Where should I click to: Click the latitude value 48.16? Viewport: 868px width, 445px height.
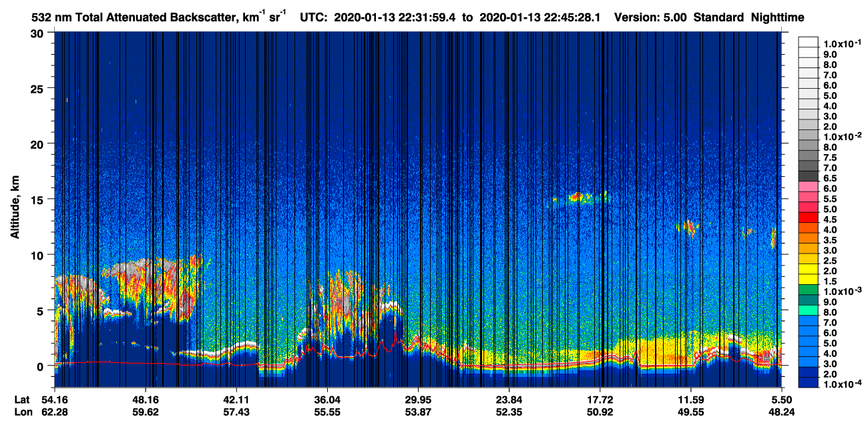click(146, 400)
